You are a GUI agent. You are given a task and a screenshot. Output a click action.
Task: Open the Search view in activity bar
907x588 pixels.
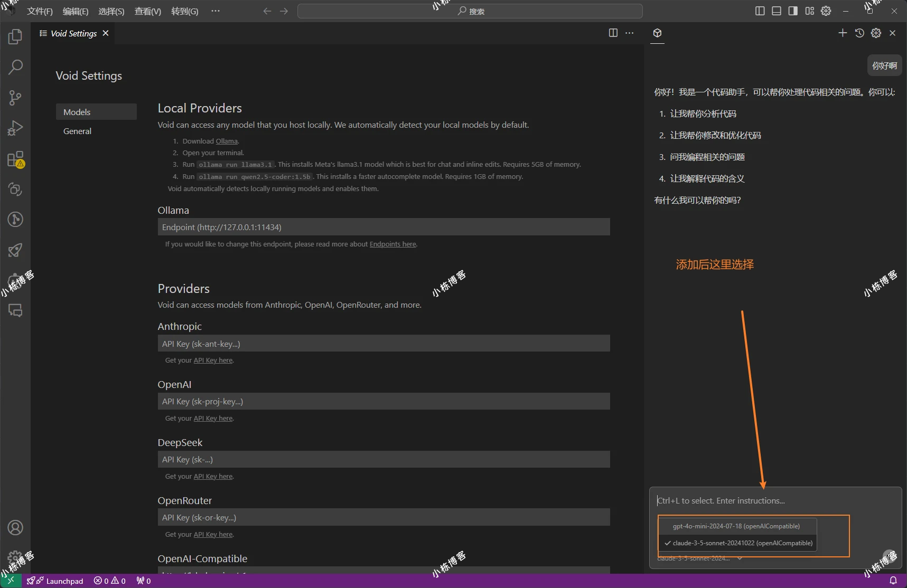click(x=15, y=67)
